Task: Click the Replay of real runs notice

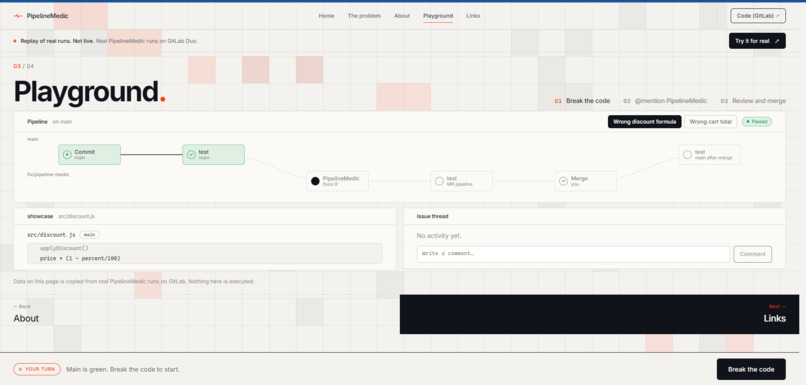Action: tap(105, 41)
